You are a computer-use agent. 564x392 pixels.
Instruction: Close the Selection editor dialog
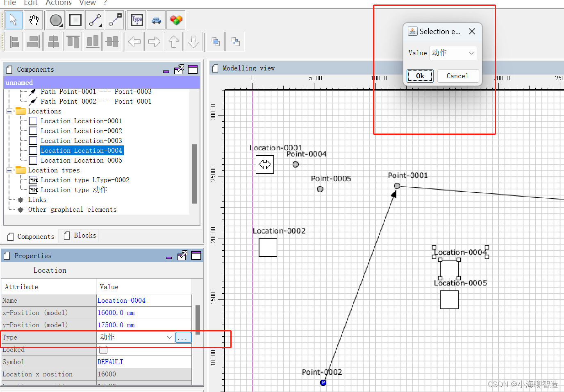pos(472,32)
